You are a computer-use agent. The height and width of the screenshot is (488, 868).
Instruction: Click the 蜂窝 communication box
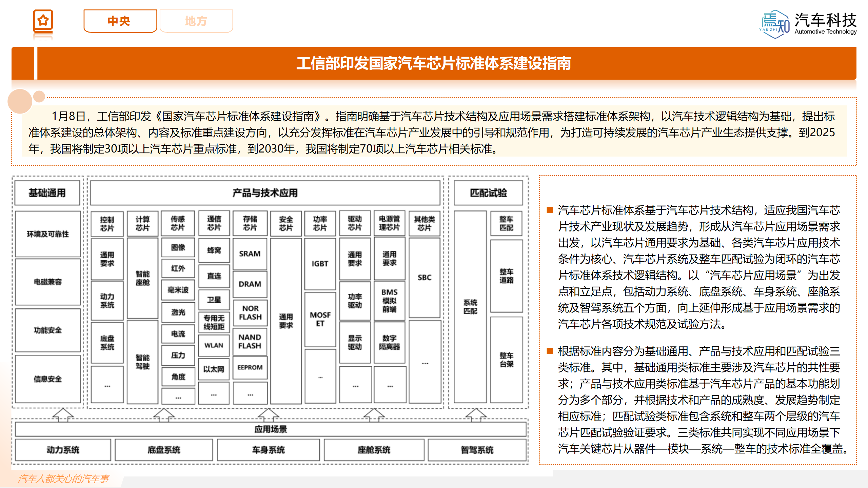(x=214, y=250)
